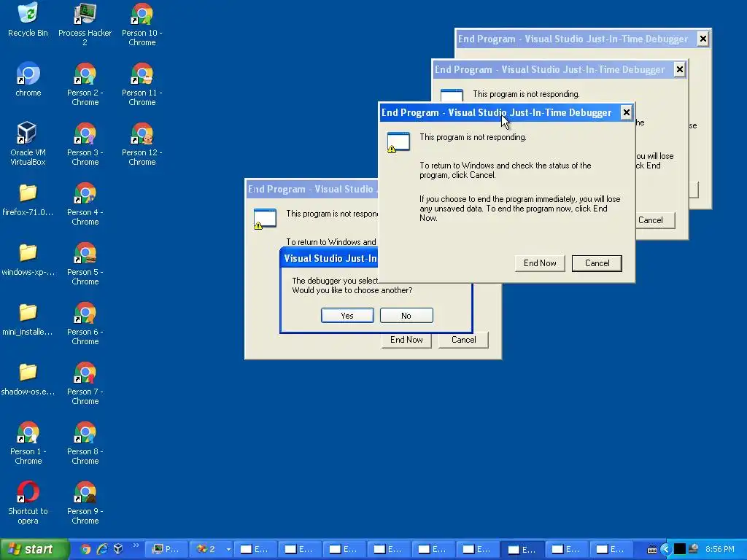Switch to the Process Hacker taskbar button
The height and width of the screenshot is (560, 747).
coord(166,549)
